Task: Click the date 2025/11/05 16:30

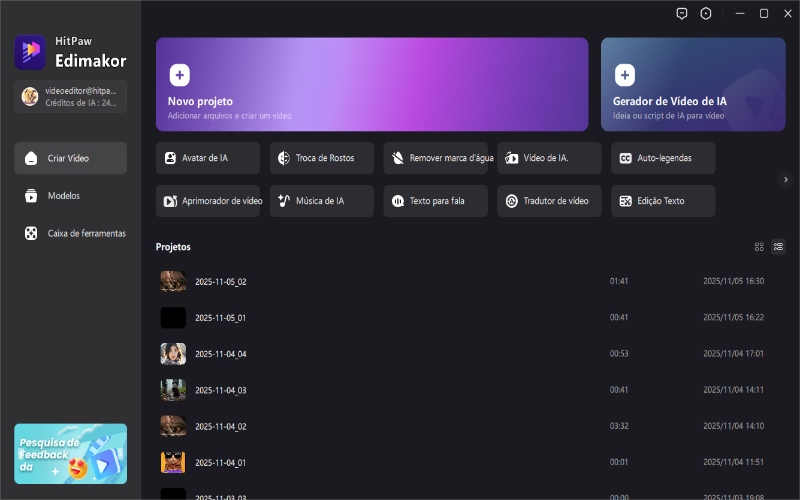Action: (734, 281)
